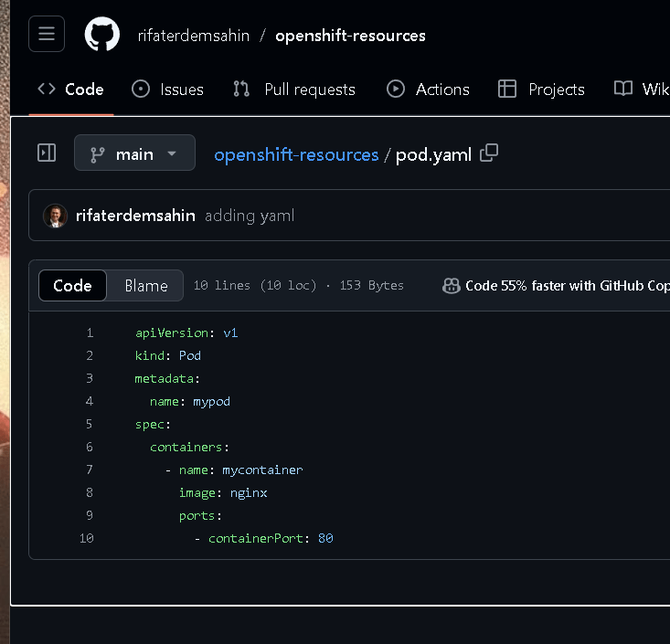Select line number 10 in the gutter
The width and height of the screenshot is (670, 644).
(86, 538)
